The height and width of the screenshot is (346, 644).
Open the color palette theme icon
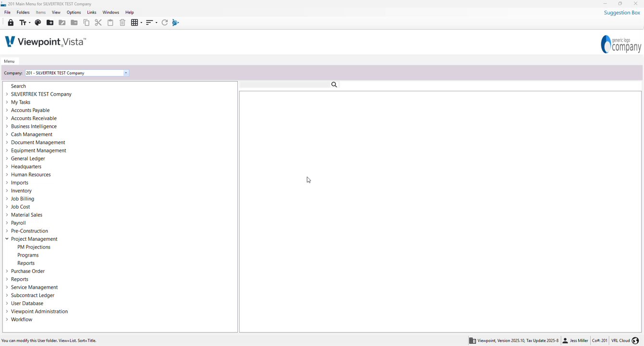click(38, 23)
